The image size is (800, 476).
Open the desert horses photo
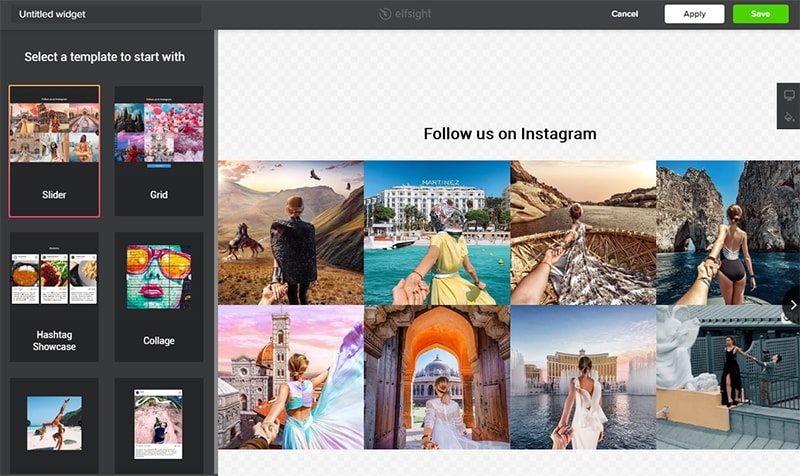[x=291, y=232]
